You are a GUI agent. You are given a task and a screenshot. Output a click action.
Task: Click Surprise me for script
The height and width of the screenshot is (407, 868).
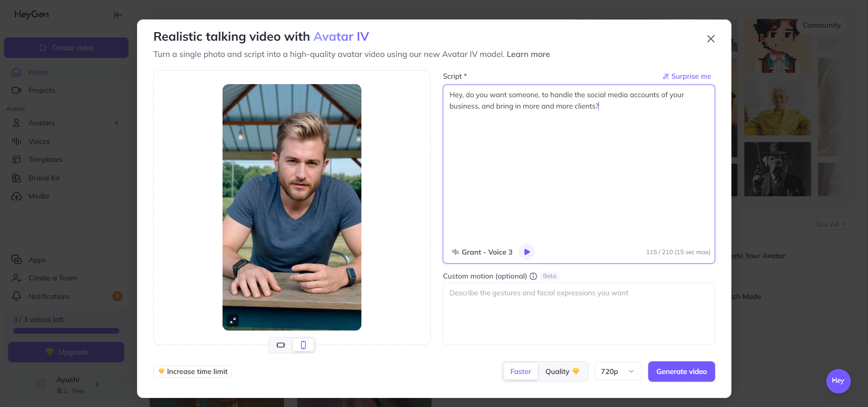coord(687,76)
